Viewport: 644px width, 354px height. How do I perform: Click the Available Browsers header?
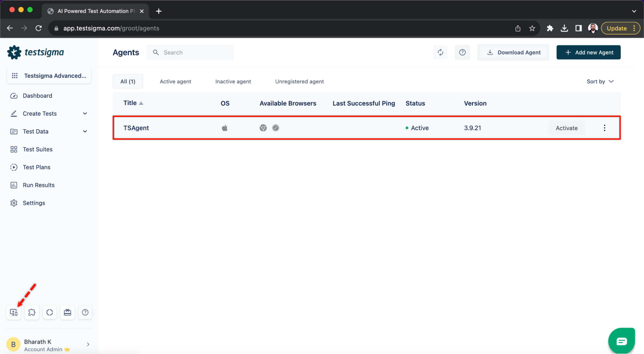(288, 103)
